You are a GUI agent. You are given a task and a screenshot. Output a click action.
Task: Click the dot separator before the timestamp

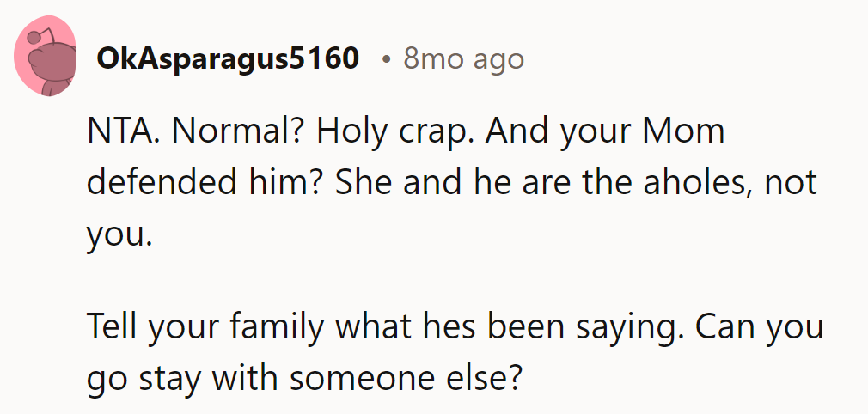[x=388, y=59]
